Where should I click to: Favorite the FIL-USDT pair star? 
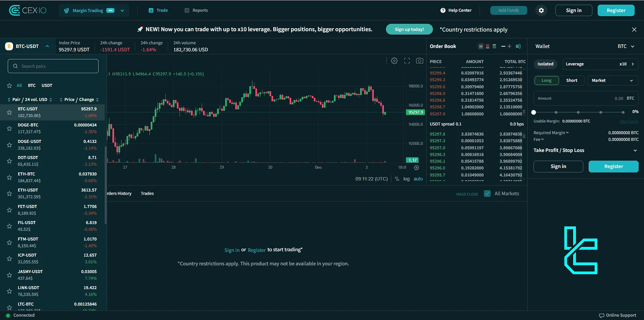point(9,226)
